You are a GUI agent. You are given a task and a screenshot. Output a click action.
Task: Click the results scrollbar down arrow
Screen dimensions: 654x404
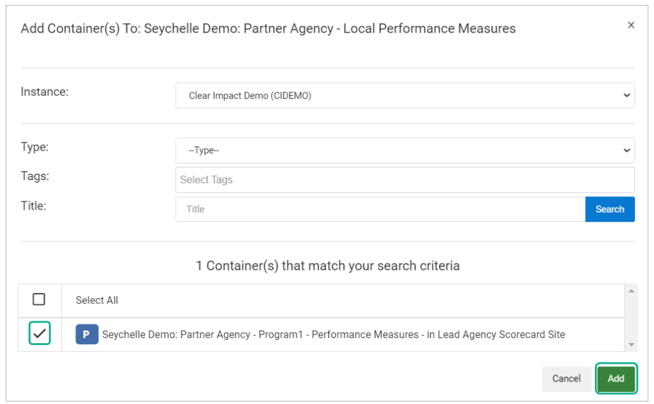coord(630,345)
